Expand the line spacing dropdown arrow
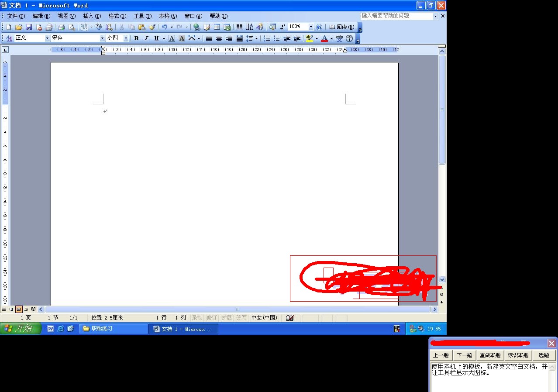The image size is (558, 392). (257, 38)
